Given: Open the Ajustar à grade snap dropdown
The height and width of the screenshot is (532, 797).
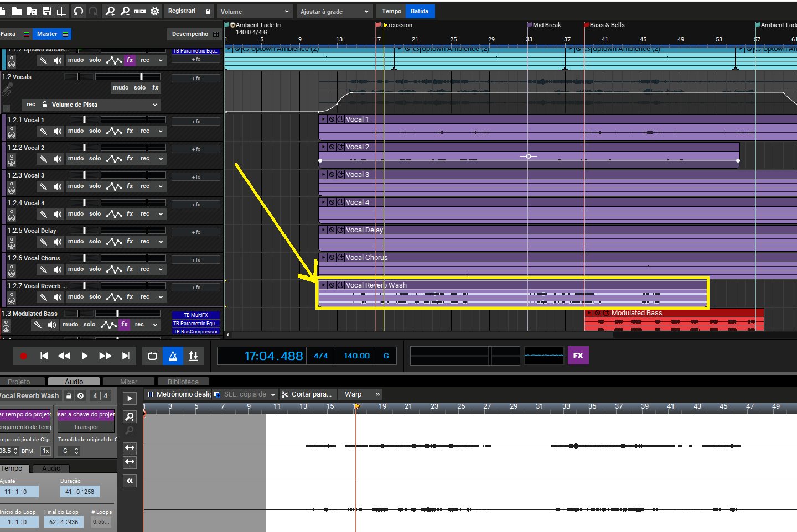Looking at the screenshot, I should click(334, 12).
